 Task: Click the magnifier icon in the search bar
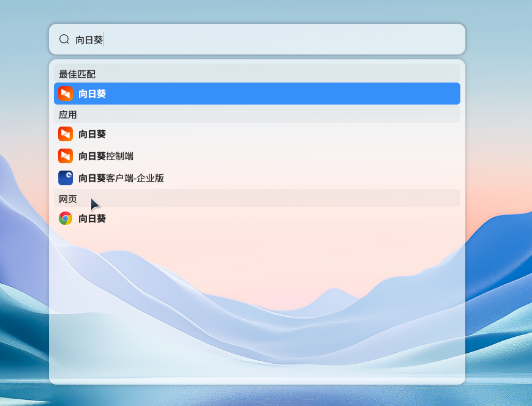point(64,39)
